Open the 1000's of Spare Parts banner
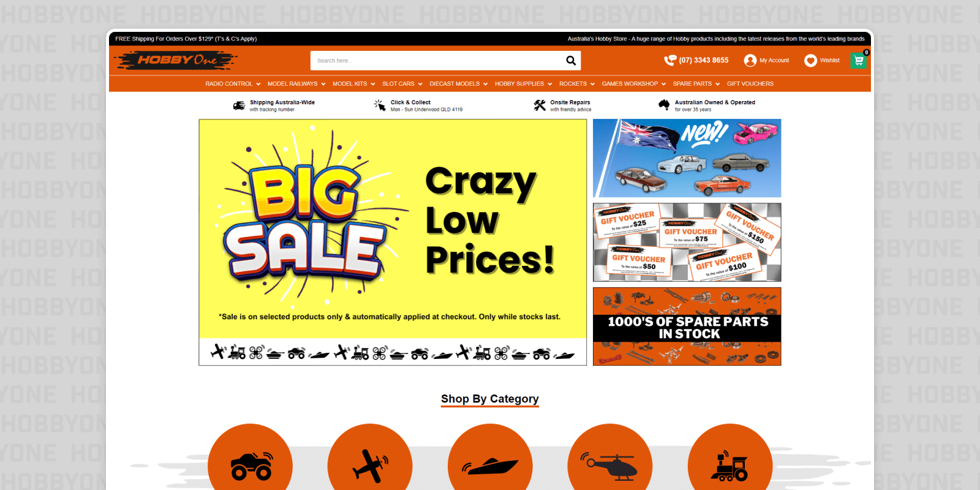This screenshot has height=490, width=980. point(687,326)
